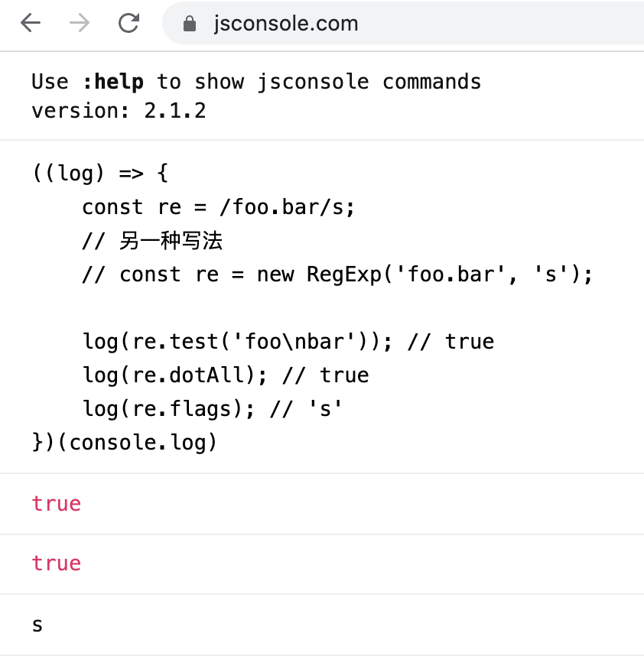Click the version: 2.1.2 line

119,111
